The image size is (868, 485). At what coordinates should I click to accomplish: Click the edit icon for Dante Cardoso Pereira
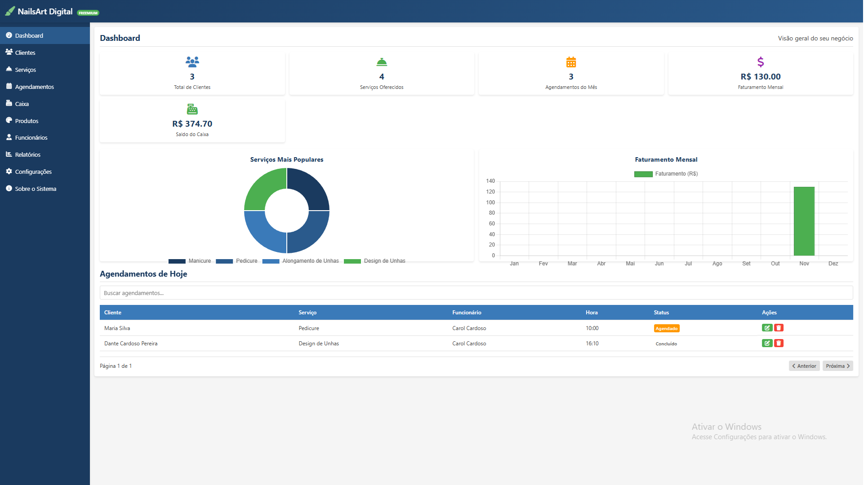click(767, 343)
